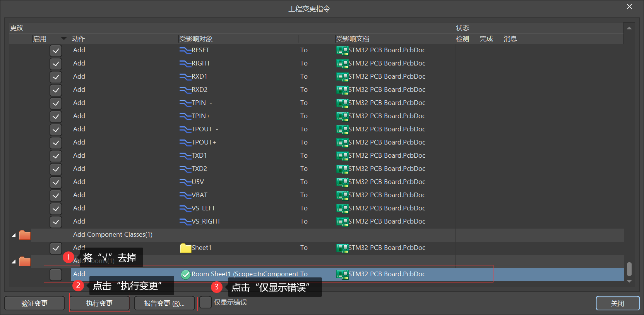Viewport: 644px width, 315px height.
Task: Click the 'Add' action in the TPOUT+ row
Action: click(x=79, y=142)
